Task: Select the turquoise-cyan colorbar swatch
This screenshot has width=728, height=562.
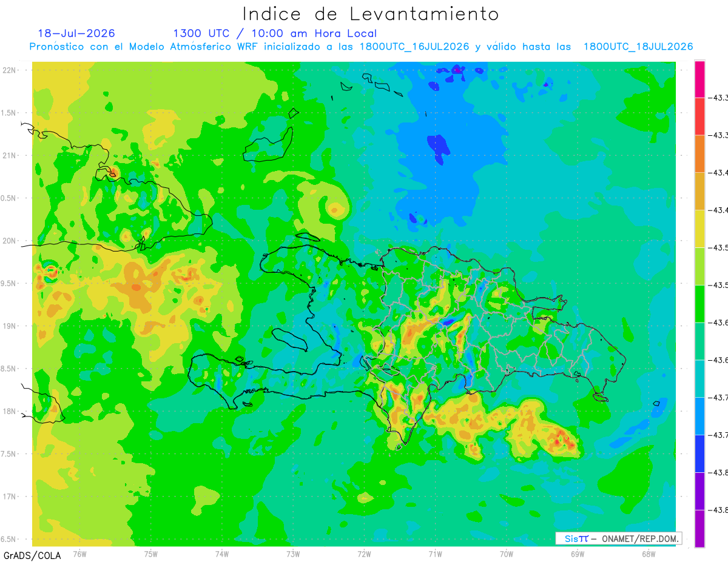Action: point(699,378)
